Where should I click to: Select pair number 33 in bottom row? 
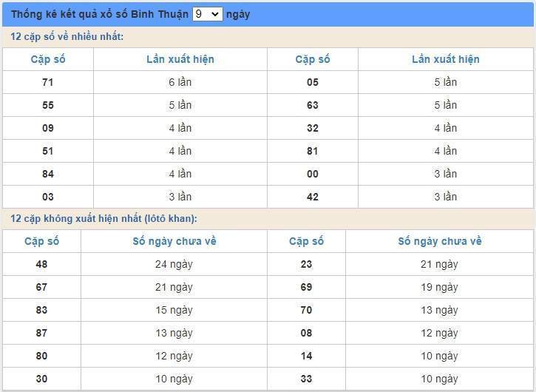click(x=306, y=379)
